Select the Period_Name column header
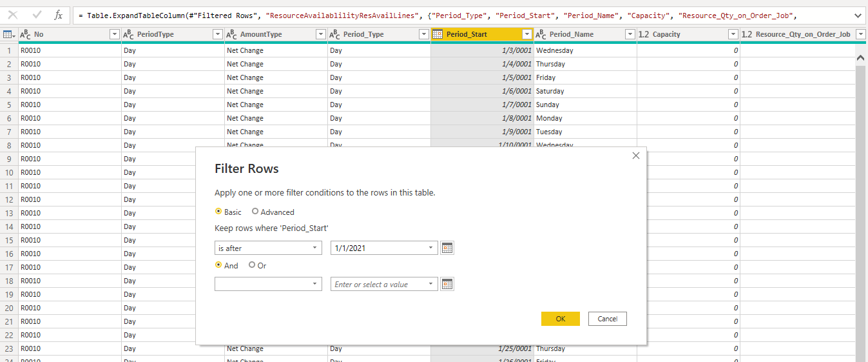Viewport: 868px width, 362px height. tap(585, 34)
